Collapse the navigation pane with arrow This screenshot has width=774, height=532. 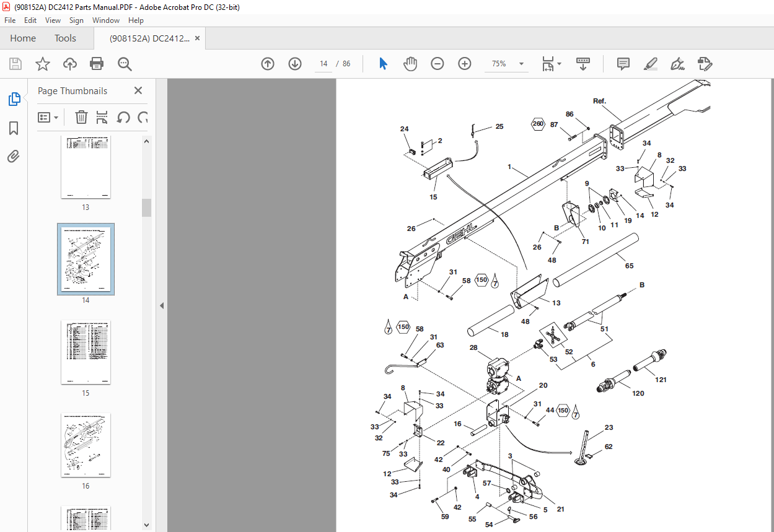(161, 305)
